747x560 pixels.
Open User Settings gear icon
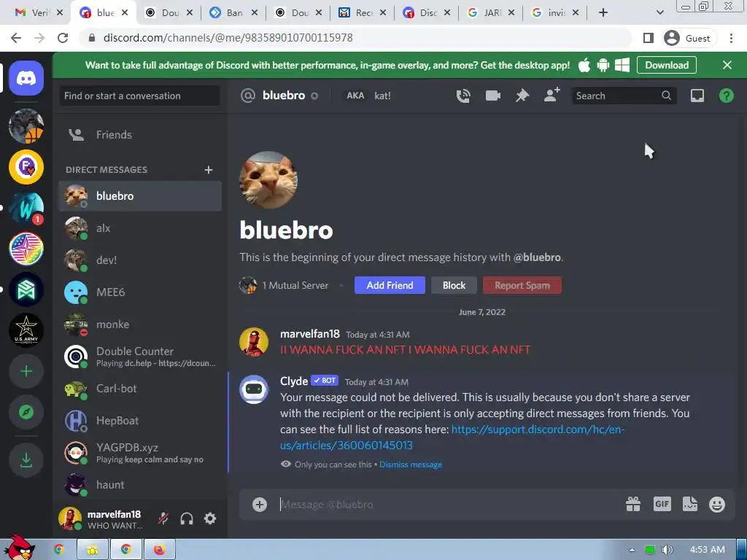(x=210, y=518)
